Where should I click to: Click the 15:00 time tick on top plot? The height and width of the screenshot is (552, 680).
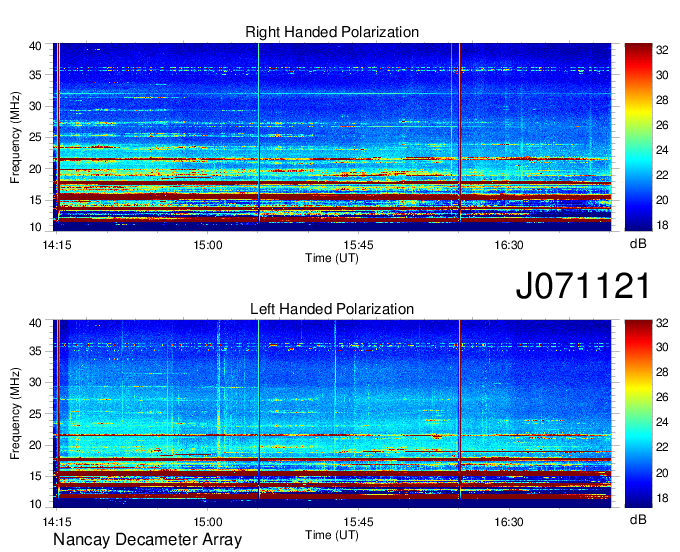pyautogui.click(x=207, y=245)
